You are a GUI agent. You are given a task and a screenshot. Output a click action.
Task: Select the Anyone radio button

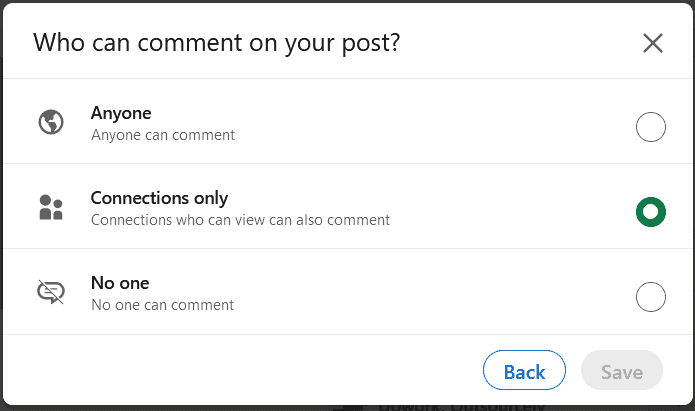coord(650,127)
